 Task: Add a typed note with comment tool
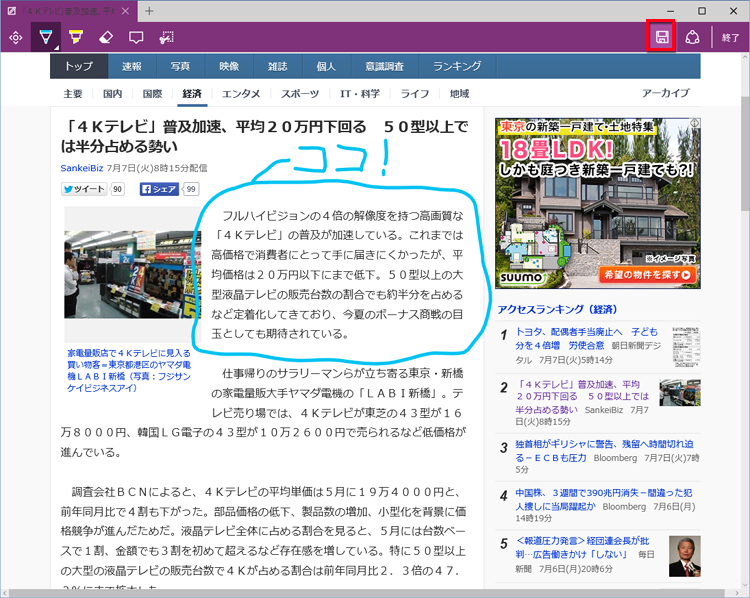click(136, 38)
